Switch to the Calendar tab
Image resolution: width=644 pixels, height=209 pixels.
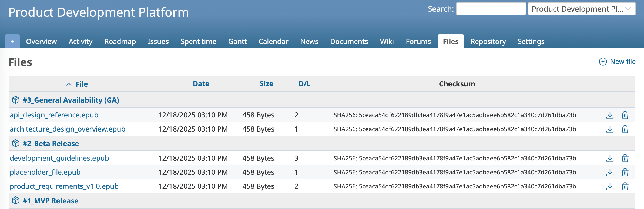click(273, 41)
